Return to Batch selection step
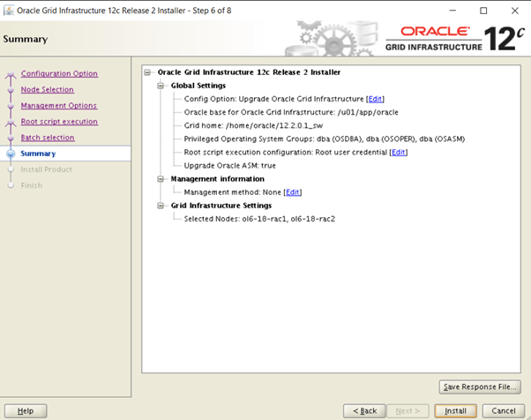Viewport: 531px width, 420px height. pos(48,138)
